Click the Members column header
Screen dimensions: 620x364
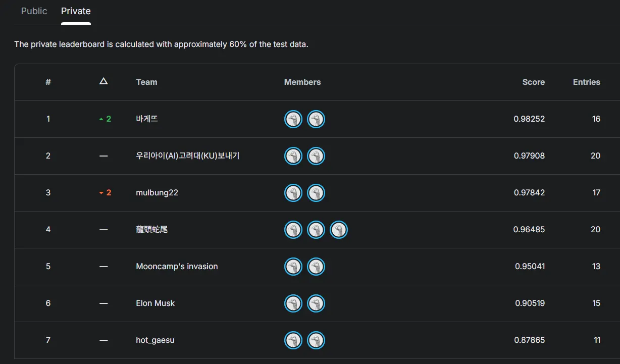click(x=302, y=82)
